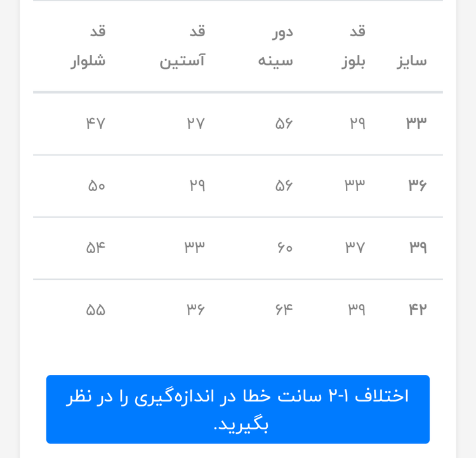Image resolution: width=476 pixels, height=458 pixels.
Task: Click the blue measurement error notice banner
Action: click(x=237, y=409)
